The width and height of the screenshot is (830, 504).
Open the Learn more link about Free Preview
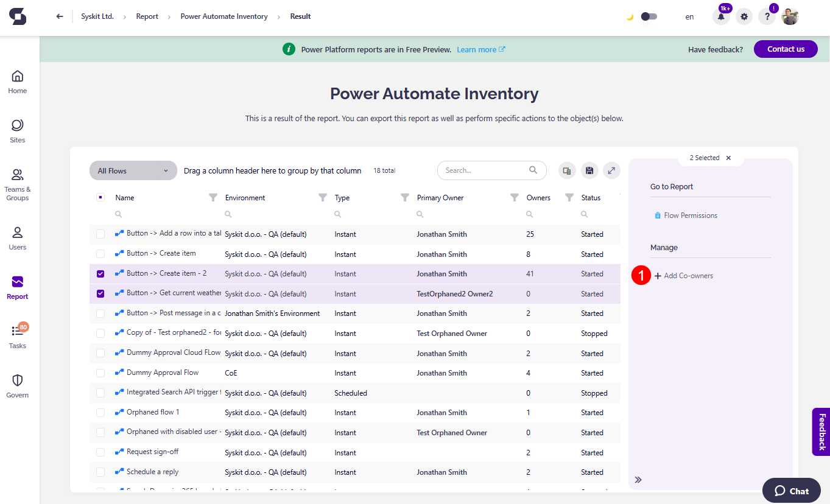coord(476,49)
